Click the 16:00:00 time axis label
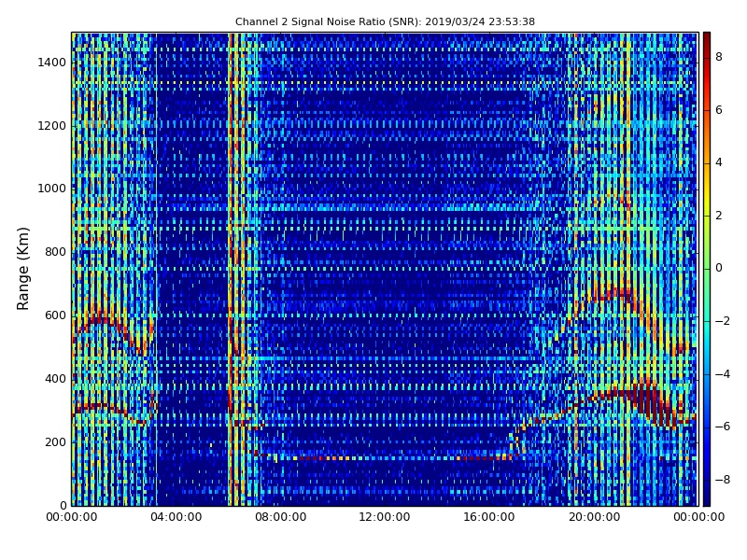The width and height of the screenshot is (747, 560). (x=489, y=517)
